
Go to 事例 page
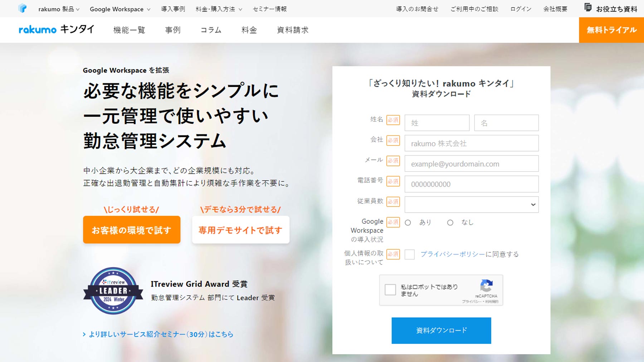coord(173,30)
